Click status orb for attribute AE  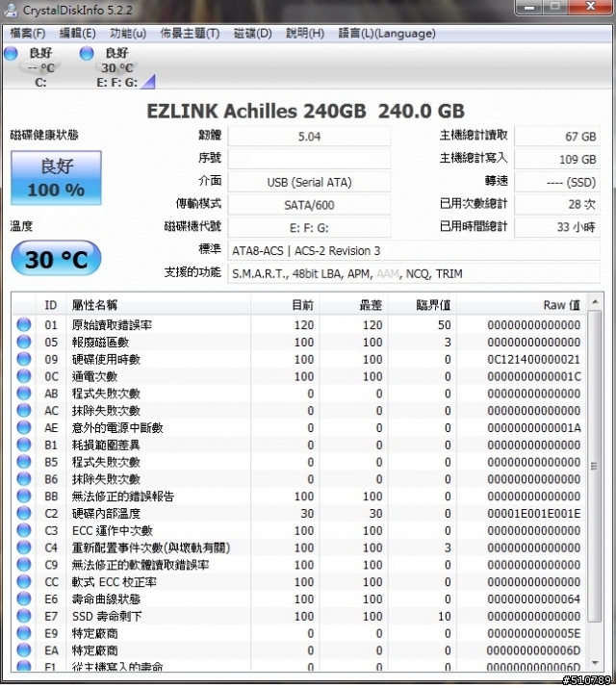[x=24, y=427]
